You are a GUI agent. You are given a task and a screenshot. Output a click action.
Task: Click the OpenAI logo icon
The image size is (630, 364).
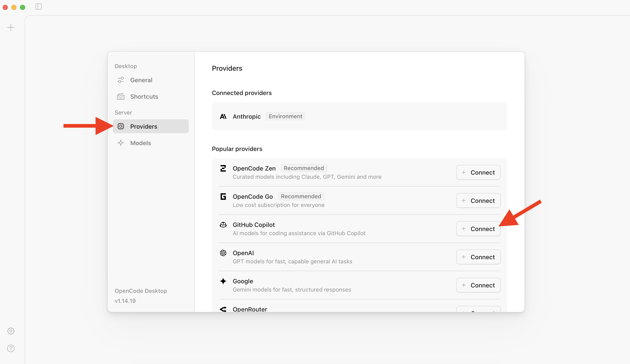[x=223, y=253]
